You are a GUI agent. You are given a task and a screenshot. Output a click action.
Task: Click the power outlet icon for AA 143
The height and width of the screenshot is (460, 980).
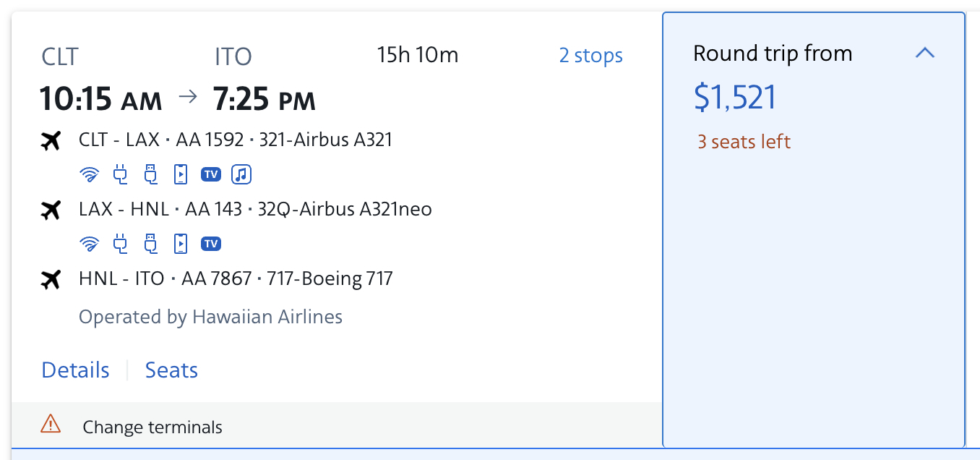click(x=120, y=244)
